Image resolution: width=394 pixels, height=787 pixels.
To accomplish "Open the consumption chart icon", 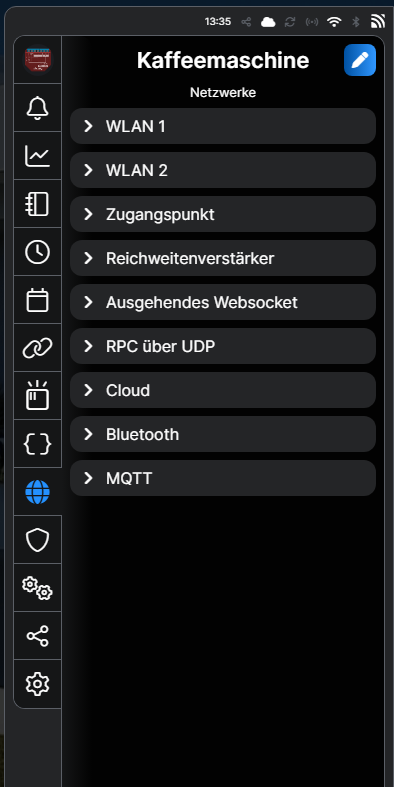I will point(38,156).
